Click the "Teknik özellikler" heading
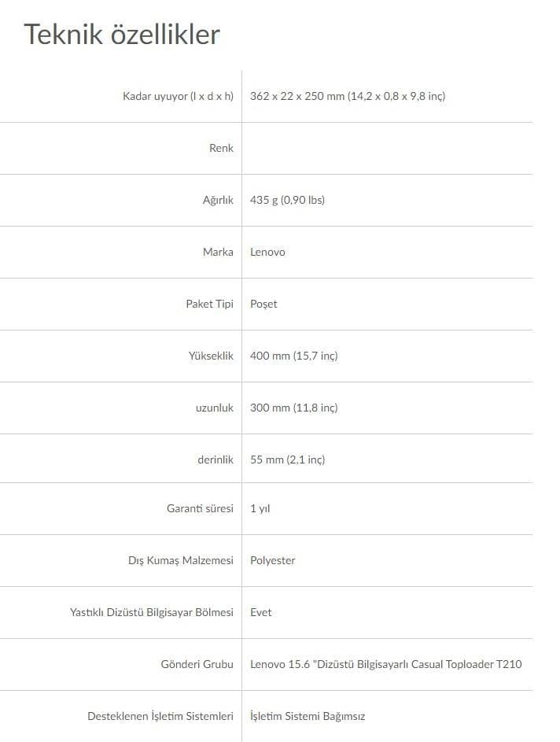560x742 pixels. (x=122, y=35)
